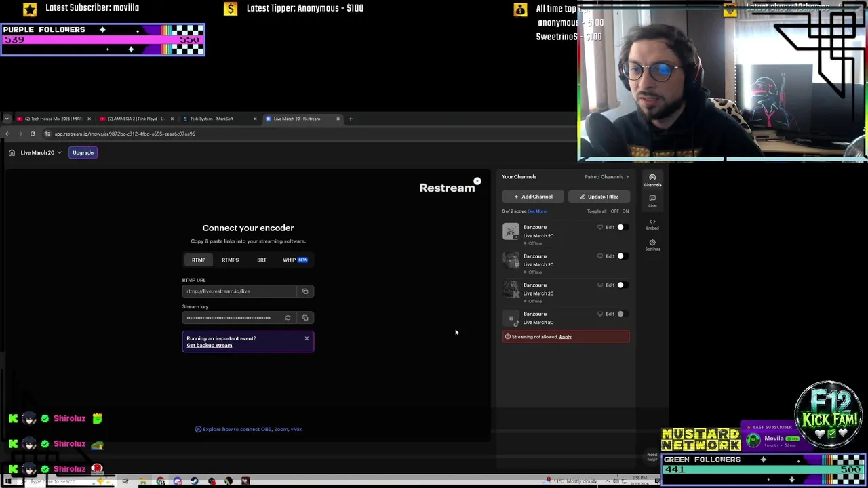Expand Paired Channels chevron
The width and height of the screenshot is (868, 488).
pos(627,177)
